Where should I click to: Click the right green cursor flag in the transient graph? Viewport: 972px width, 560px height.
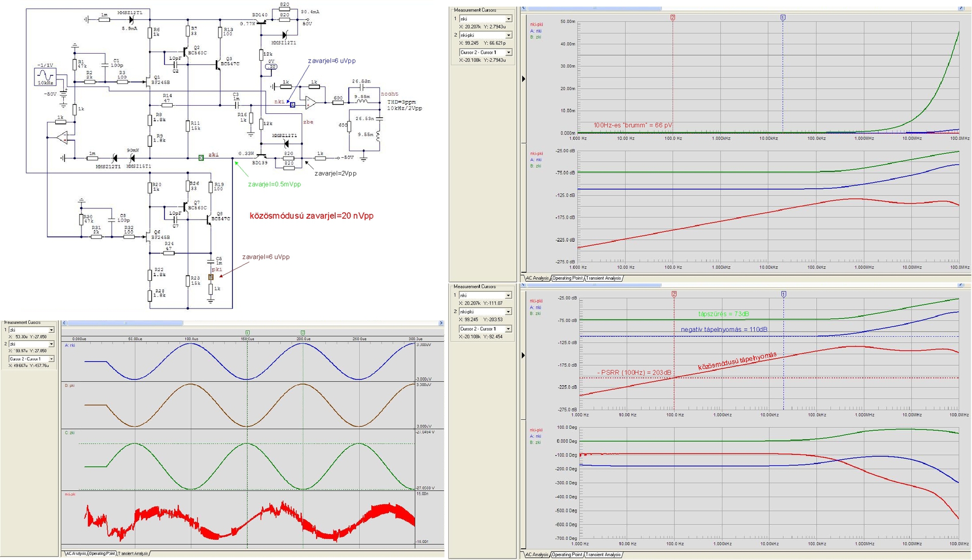[x=303, y=332]
